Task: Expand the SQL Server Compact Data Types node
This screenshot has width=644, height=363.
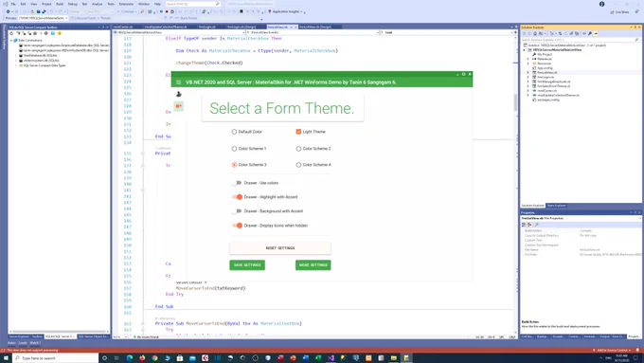Action: pyautogui.click(x=16, y=65)
